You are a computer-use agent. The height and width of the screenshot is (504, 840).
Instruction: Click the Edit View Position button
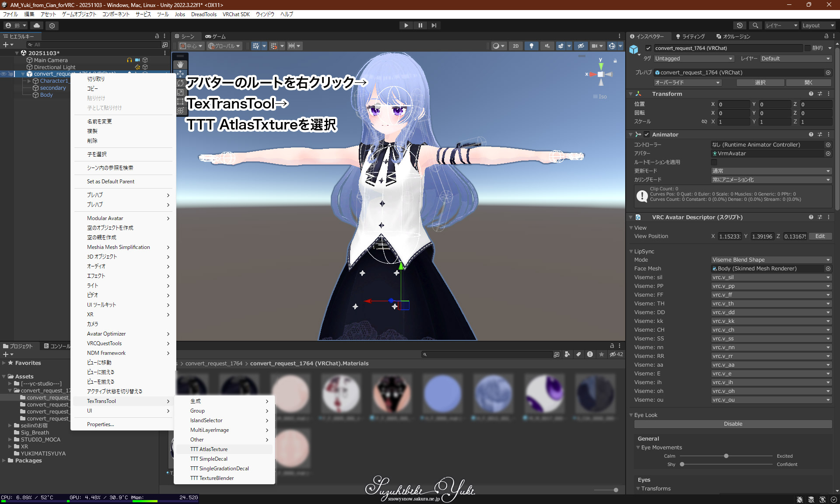pos(820,236)
